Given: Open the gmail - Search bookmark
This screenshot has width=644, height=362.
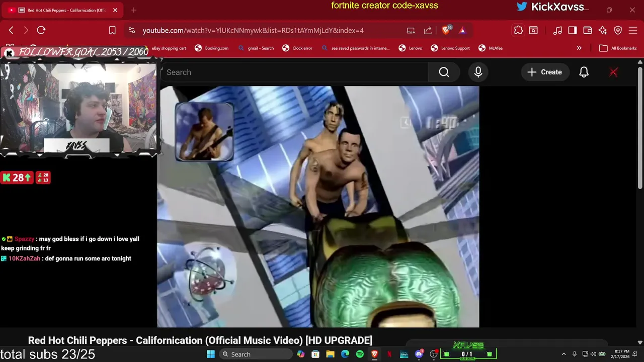Looking at the screenshot, I should pyautogui.click(x=256, y=48).
